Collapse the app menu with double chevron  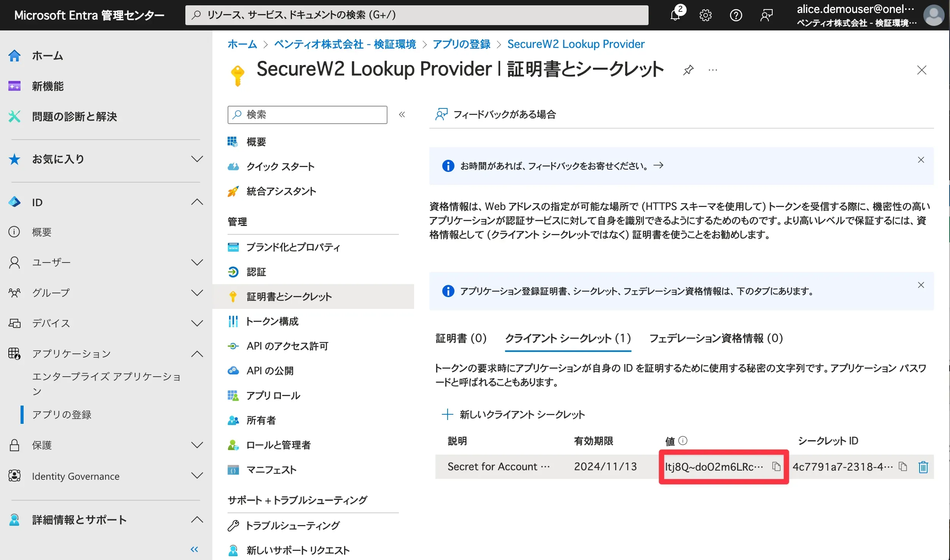tap(402, 115)
